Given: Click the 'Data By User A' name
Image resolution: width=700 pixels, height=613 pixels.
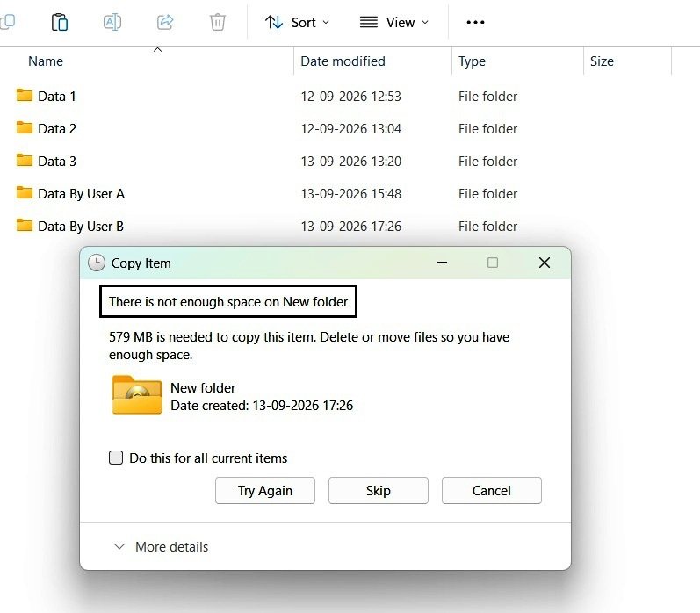Looking at the screenshot, I should [x=82, y=194].
